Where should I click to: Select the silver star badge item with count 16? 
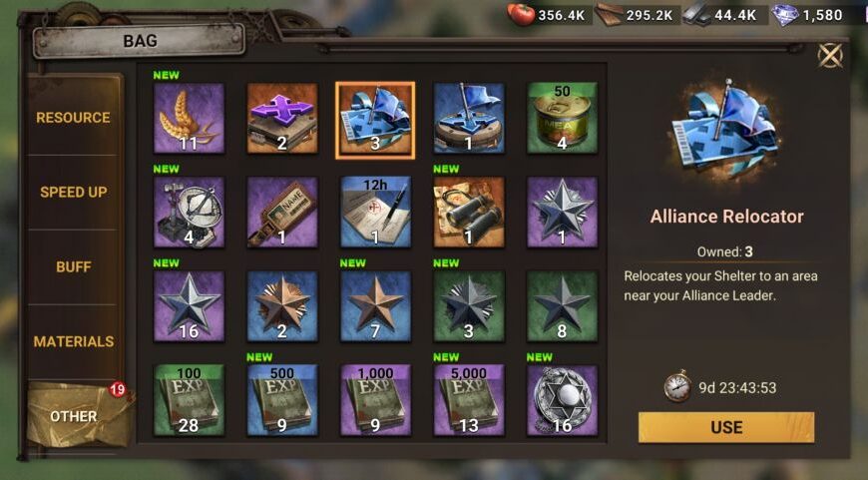click(x=189, y=306)
